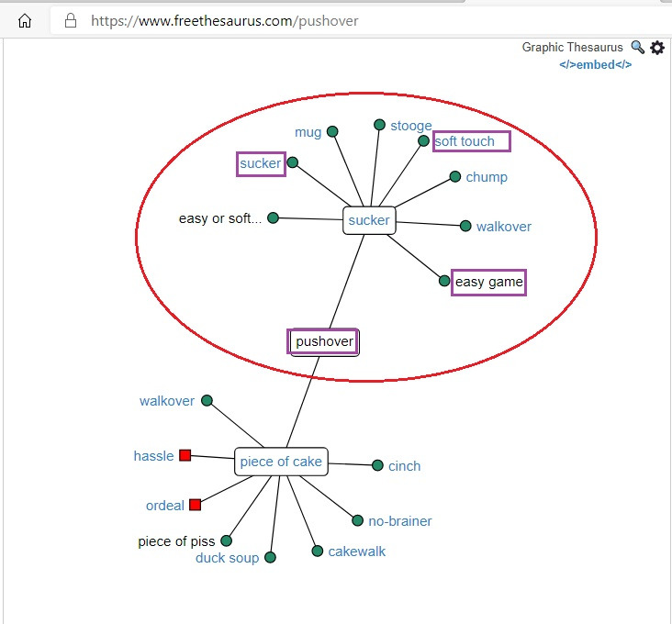
Task: Click the chump synonym link
Action: pyautogui.click(x=487, y=177)
